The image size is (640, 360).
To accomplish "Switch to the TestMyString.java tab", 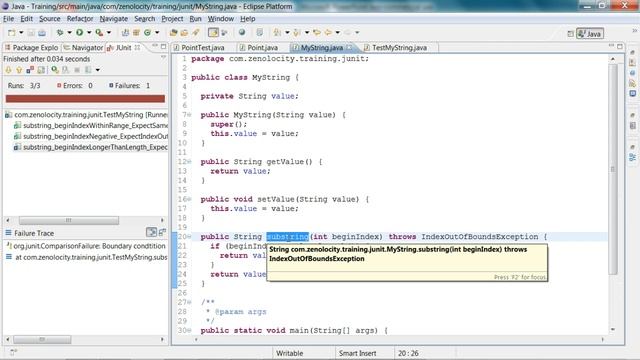I will pos(399,48).
